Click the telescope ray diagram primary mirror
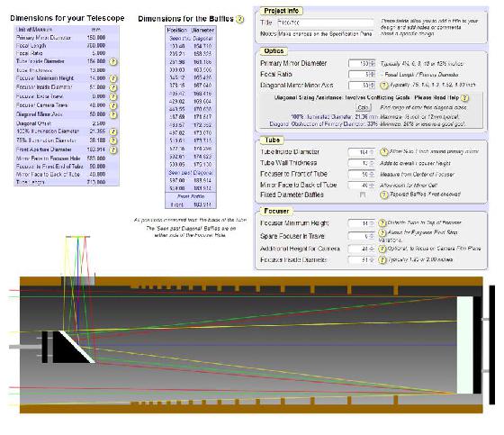Viewport: 504px width, 435px height. tap(464, 345)
